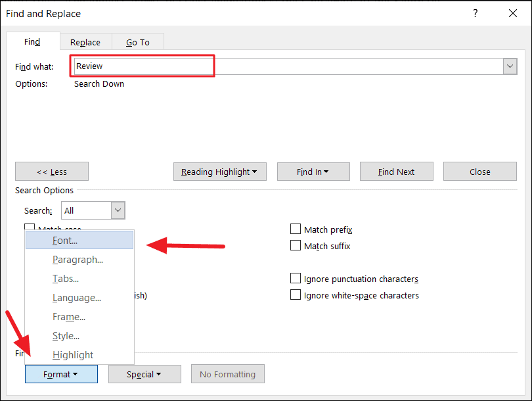Click the help question mark icon

tap(476, 13)
